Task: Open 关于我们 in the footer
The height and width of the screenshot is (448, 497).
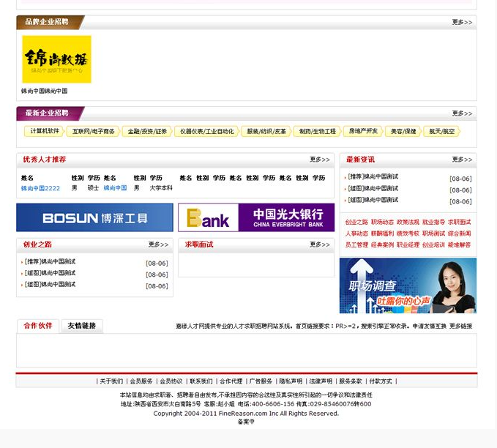Action: click(111, 381)
